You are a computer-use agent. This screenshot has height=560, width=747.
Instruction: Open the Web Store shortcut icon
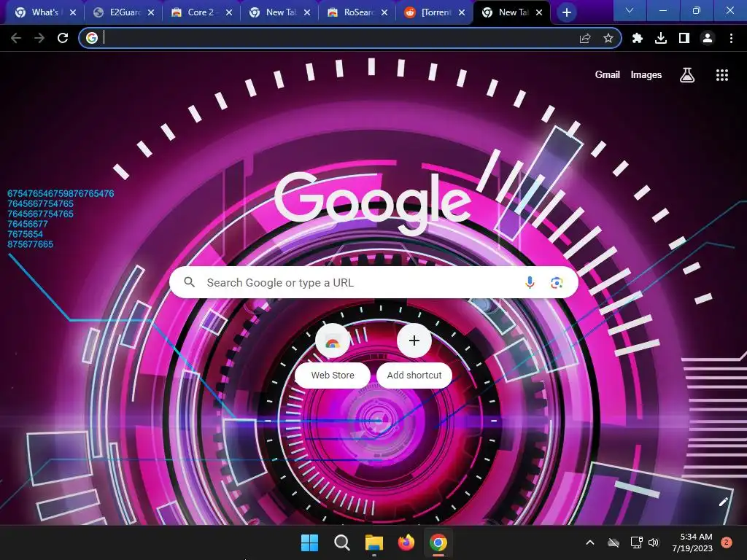point(333,341)
